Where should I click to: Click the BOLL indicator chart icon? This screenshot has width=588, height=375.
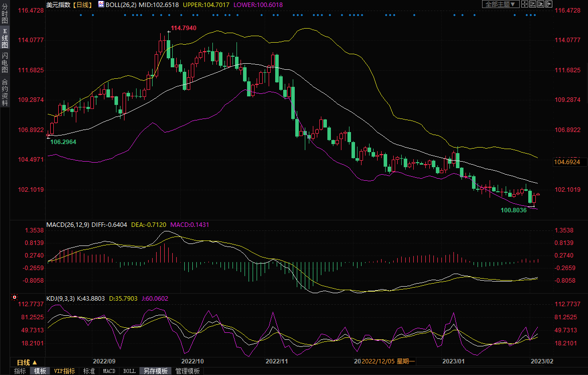[x=101, y=5]
